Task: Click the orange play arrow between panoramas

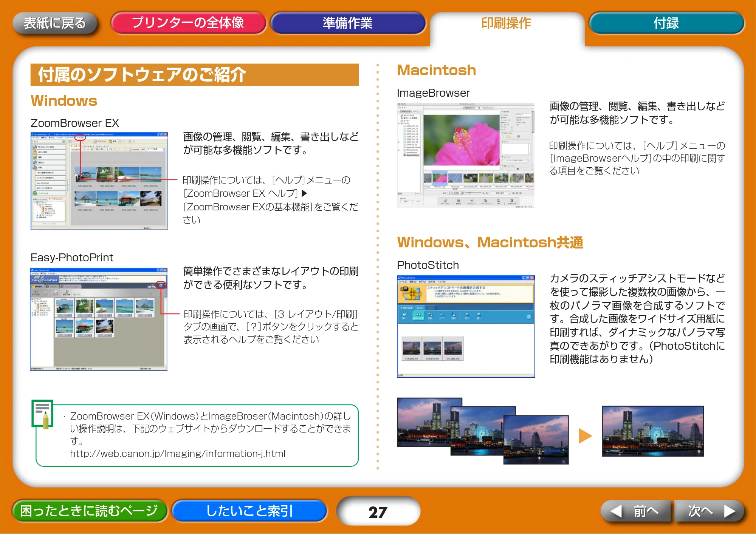Action: click(x=585, y=435)
